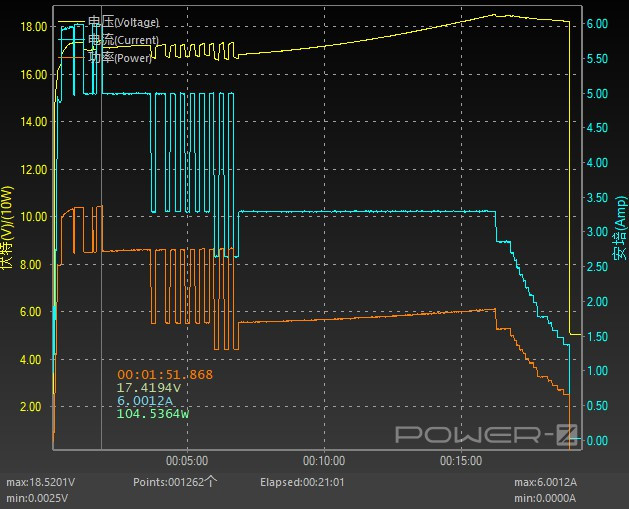
Task: Click the cursor timestamp 00:01:51.868 readout
Action: tap(165, 375)
